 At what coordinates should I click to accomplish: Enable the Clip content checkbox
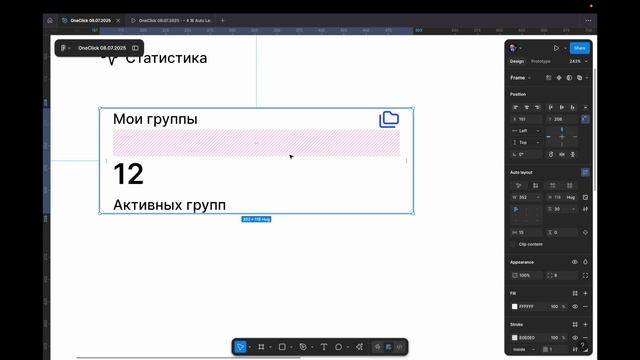pyautogui.click(x=513, y=244)
